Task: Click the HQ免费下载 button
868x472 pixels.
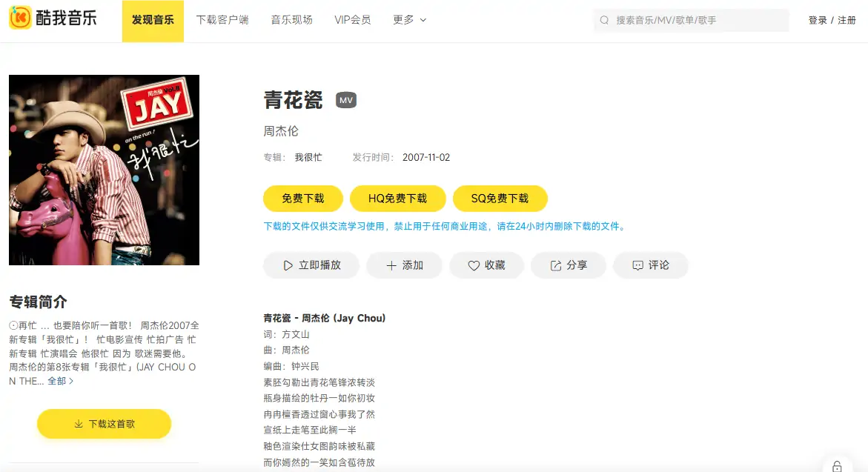Action: (x=397, y=199)
